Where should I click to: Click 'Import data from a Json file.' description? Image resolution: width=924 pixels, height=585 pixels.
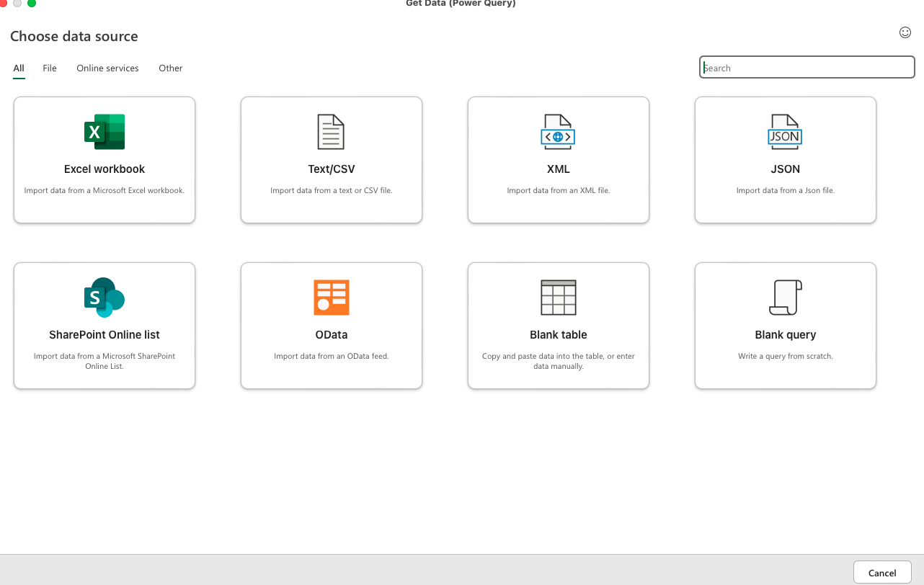786,191
